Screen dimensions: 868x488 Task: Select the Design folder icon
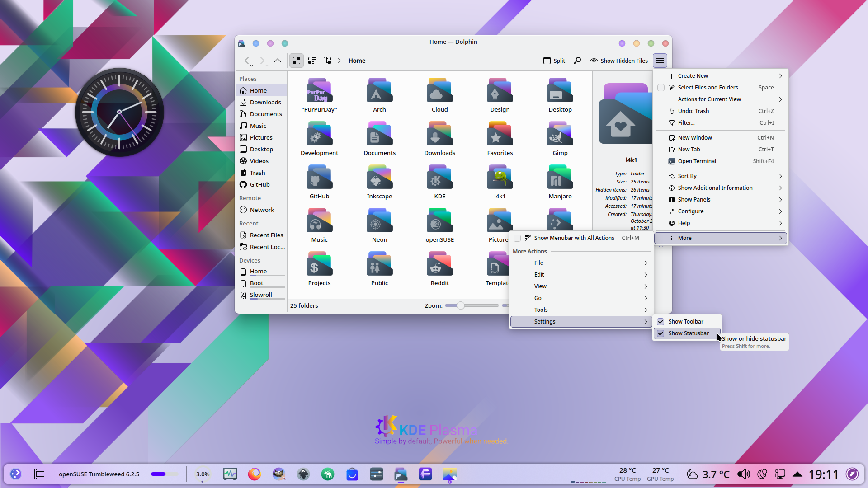(500, 90)
